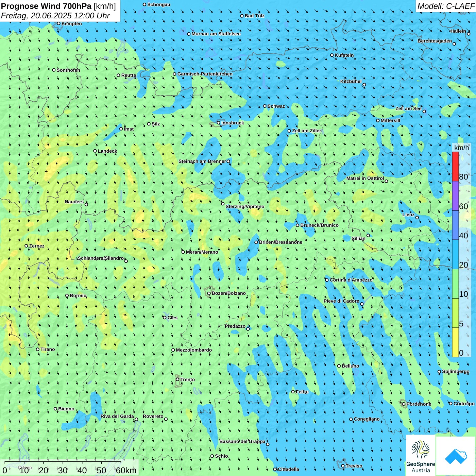Click the Landeck city label
476x476 pixels.
107,151
